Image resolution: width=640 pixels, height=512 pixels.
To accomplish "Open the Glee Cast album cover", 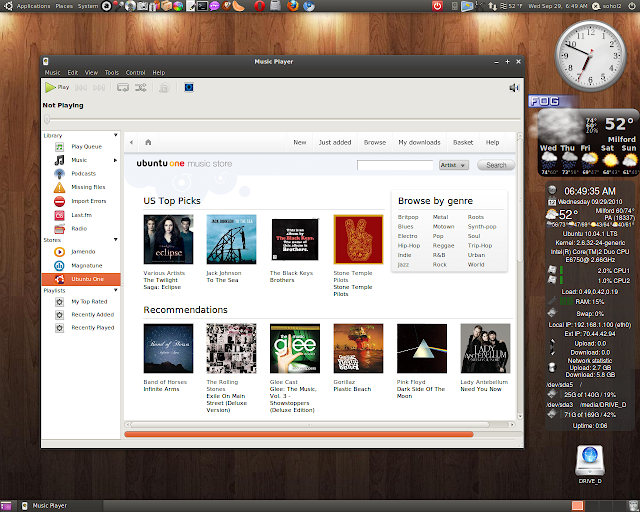I will (x=295, y=348).
